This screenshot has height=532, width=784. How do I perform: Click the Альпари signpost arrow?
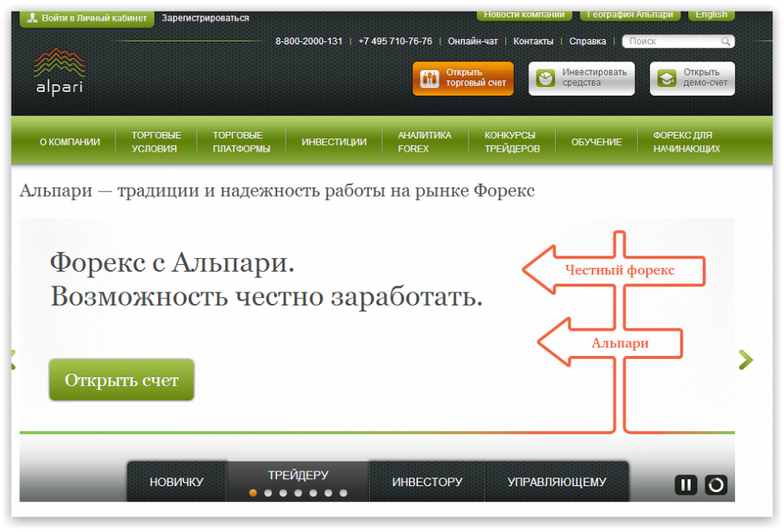point(610,343)
